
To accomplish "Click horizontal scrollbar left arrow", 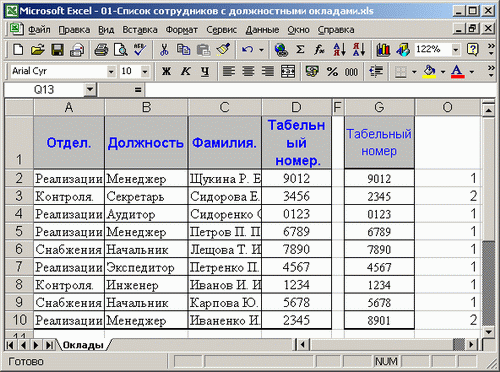I will click(x=303, y=344).
